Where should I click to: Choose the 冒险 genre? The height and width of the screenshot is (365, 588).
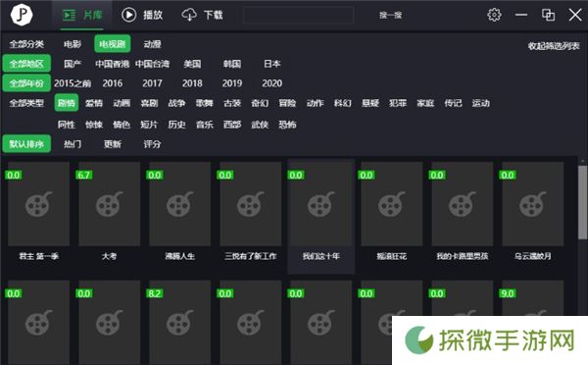pyautogui.click(x=287, y=102)
